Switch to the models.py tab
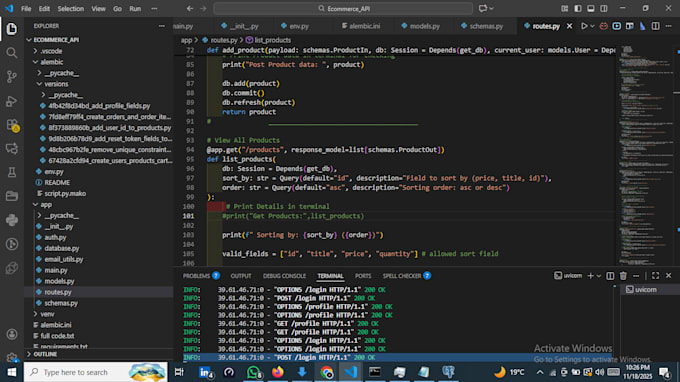Image resolution: width=680 pixels, height=382 pixels. (x=420, y=26)
